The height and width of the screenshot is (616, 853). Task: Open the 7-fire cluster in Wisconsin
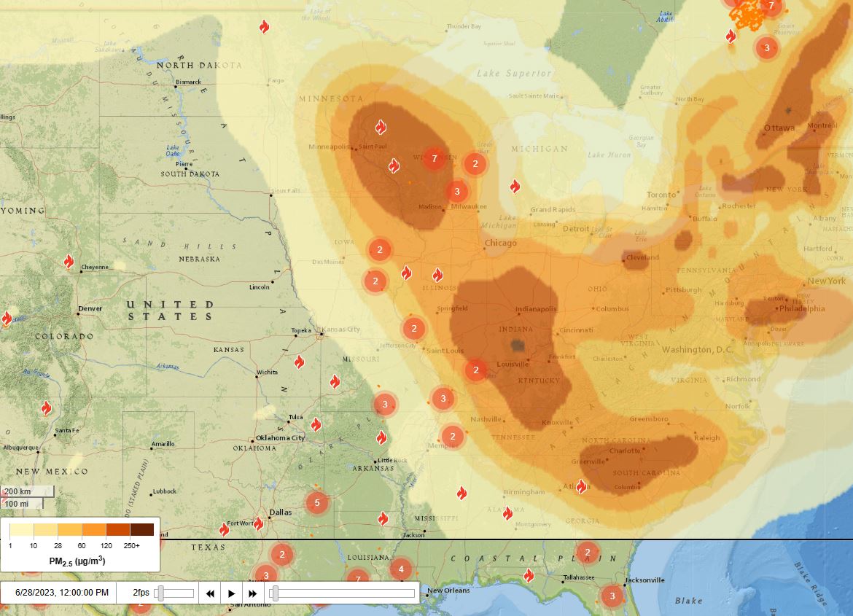click(x=434, y=158)
